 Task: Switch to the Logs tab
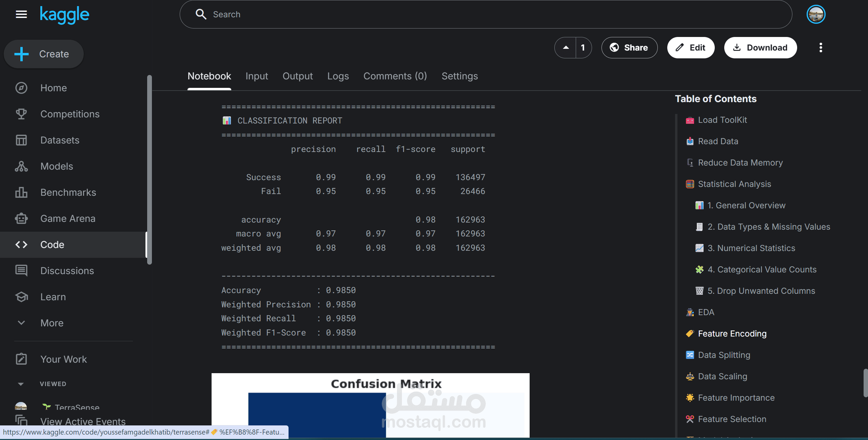(338, 76)
